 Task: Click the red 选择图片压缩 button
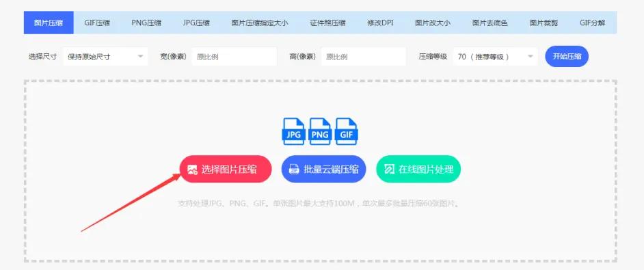[x=226, y=169]
